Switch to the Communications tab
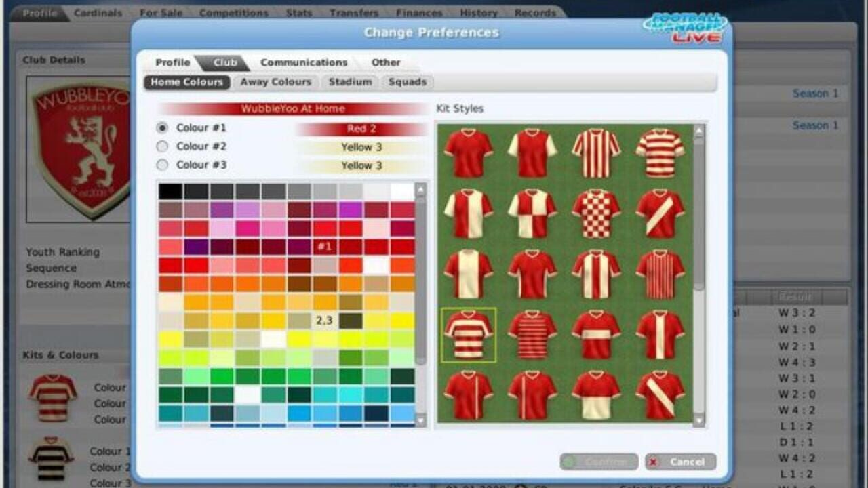868x488 pixels. 304,62
